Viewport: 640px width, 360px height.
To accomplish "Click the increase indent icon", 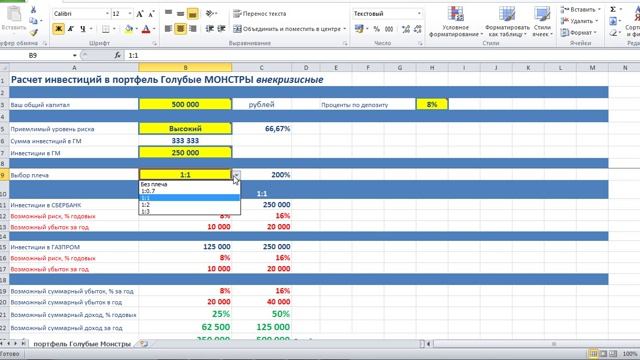I will click(x=222, y=29).
